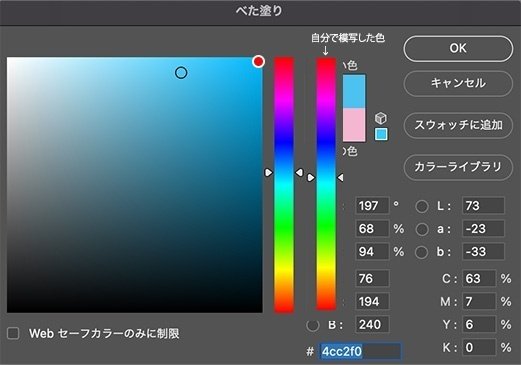This screenshot has width=521, height=365.
Task: Click the red dot at color field corner
Action: pyautogui.click(x=258, y=62)
